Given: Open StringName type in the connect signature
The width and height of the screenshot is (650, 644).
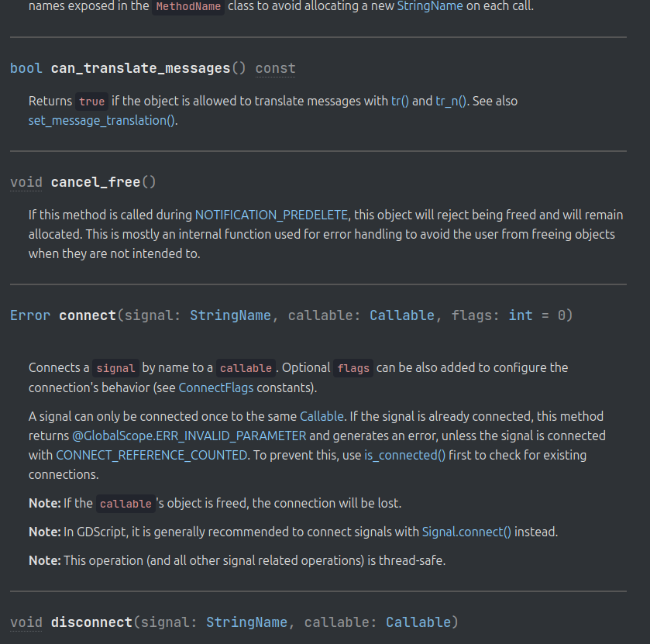Looking at the screenshot, I should pyautogui.click(x=230, y=315).
